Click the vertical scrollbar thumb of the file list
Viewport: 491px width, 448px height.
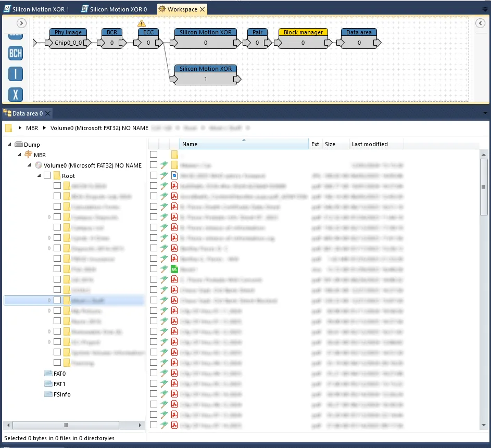tap(484, 187)
